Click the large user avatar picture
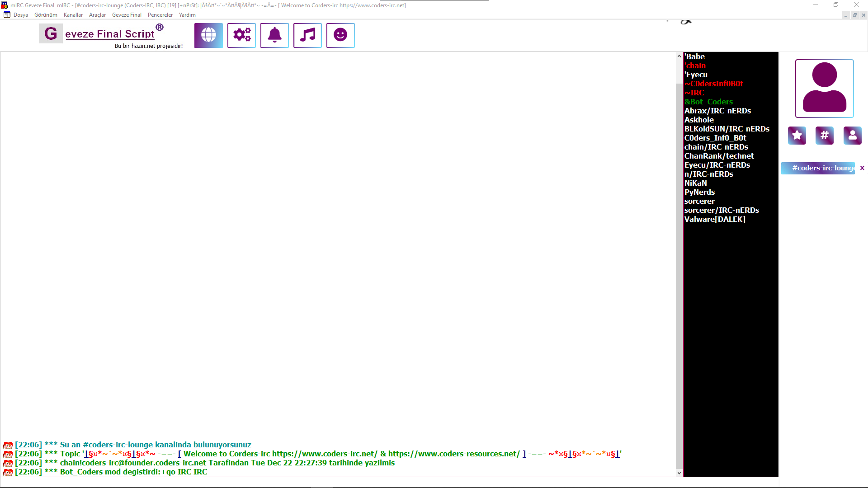Screen dimensions: 868x488 825,89
